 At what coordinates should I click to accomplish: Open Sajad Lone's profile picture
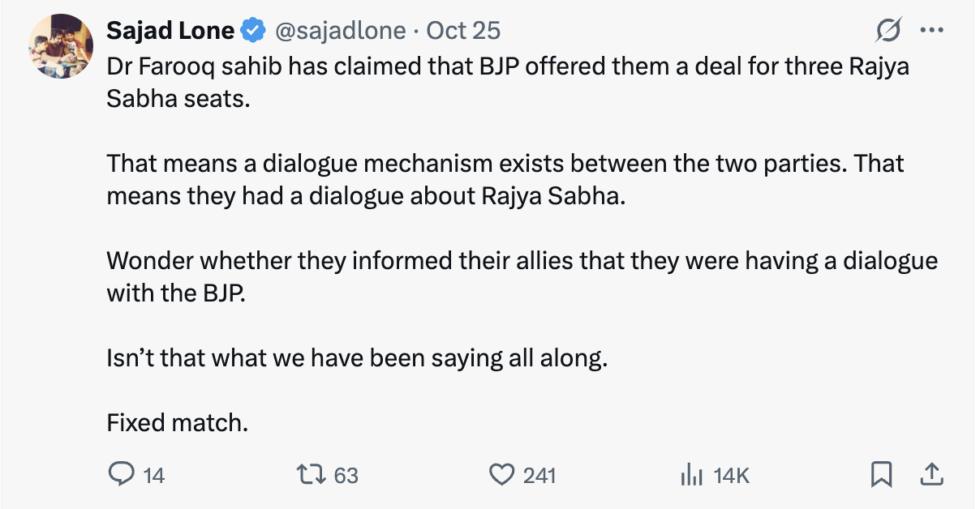59,46
